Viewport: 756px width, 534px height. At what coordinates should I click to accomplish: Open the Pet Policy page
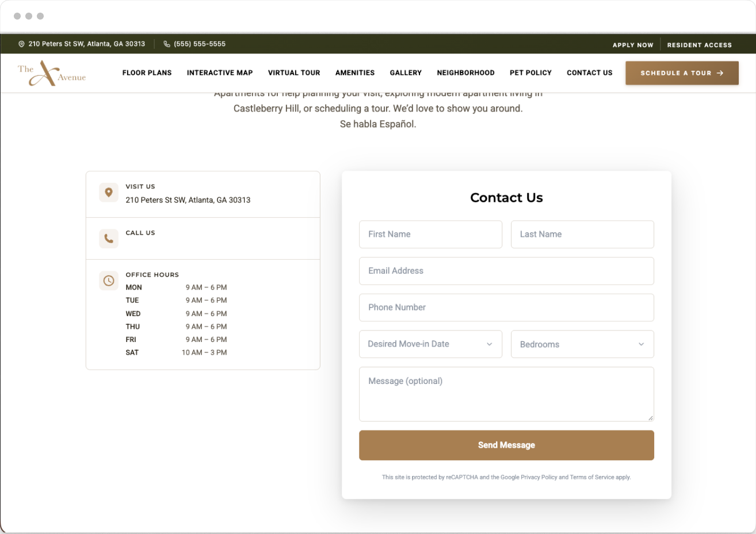(x=530, y=73)
